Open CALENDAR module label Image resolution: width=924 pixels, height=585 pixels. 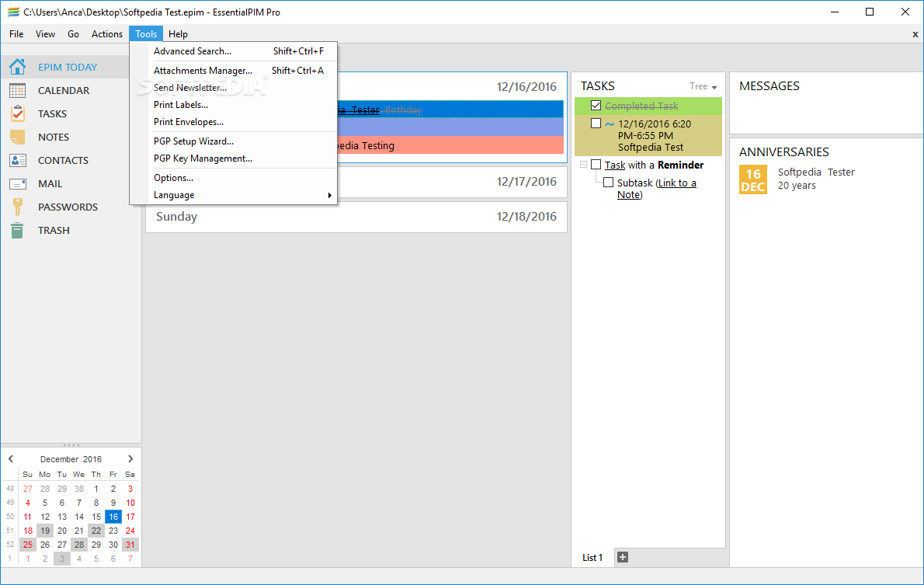point(64,90)
